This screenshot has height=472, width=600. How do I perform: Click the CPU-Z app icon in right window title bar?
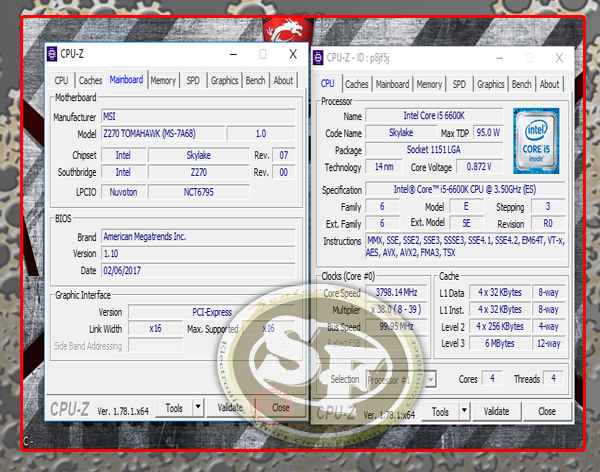pos(318,58)
